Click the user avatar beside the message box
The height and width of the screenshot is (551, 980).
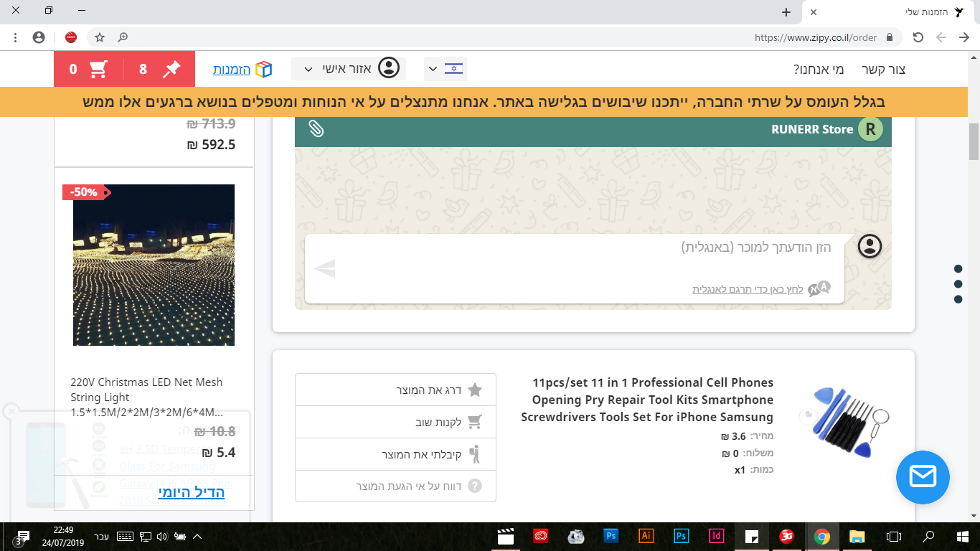[x=870, y=246]
